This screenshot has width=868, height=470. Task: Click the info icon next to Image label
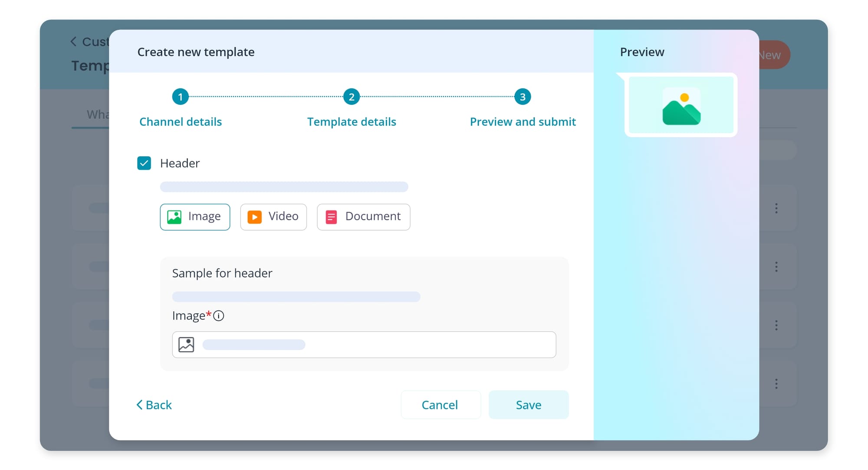click(220, 316)
